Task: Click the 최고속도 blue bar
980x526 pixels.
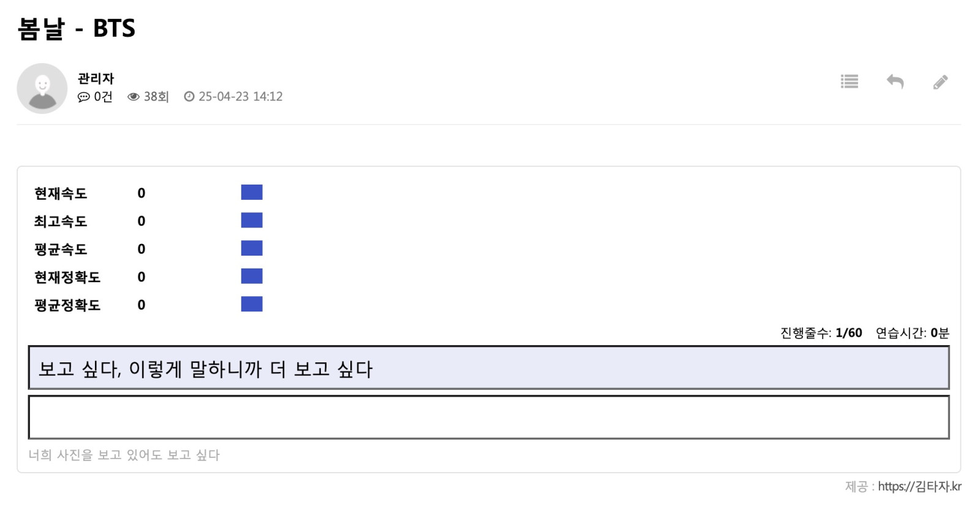Action: [x=252, y=221]
